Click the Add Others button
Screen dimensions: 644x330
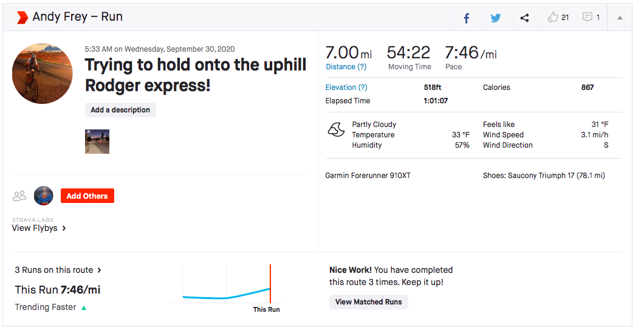click(x=87, y=196)
